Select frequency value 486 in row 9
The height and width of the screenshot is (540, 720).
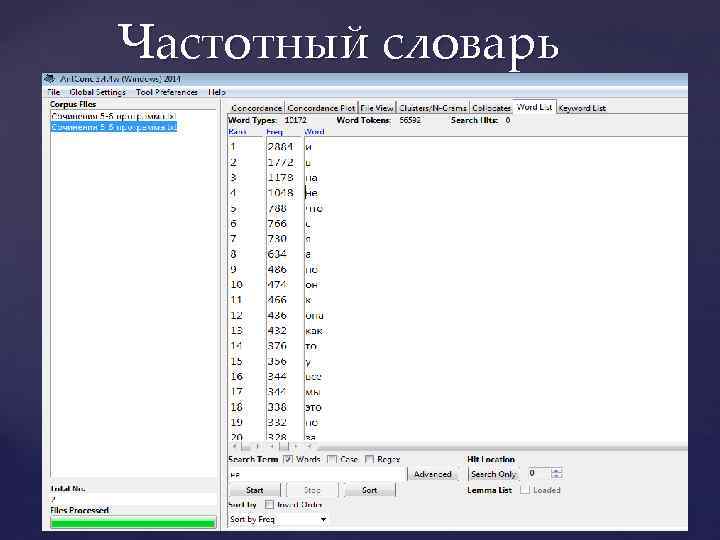tap(277, 270)
